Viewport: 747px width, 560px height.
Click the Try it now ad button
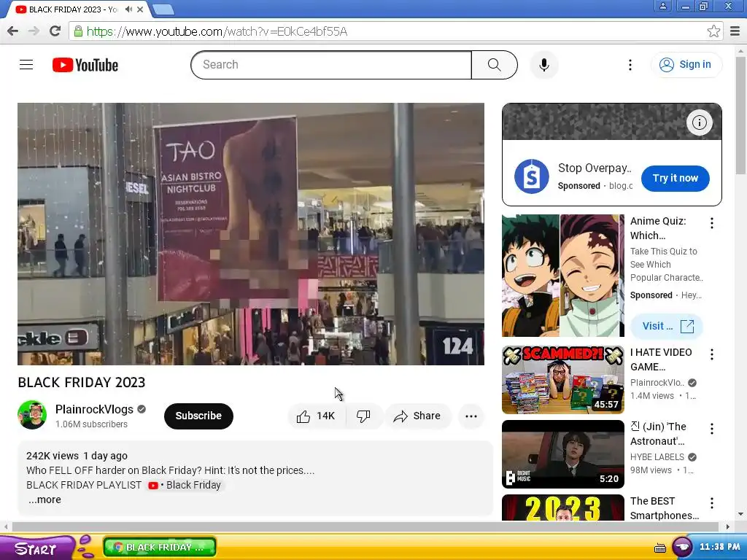tap(675, 179)
